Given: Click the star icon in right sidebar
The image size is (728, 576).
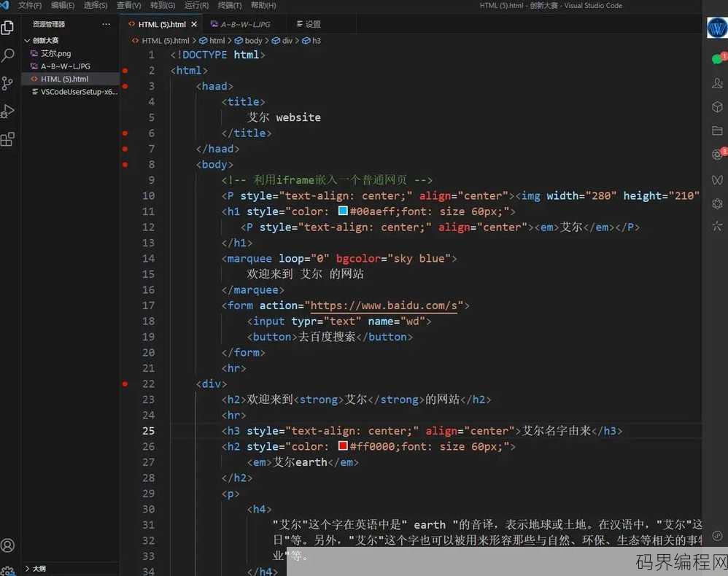Looking at the screenshot, I should pos(717,226).
